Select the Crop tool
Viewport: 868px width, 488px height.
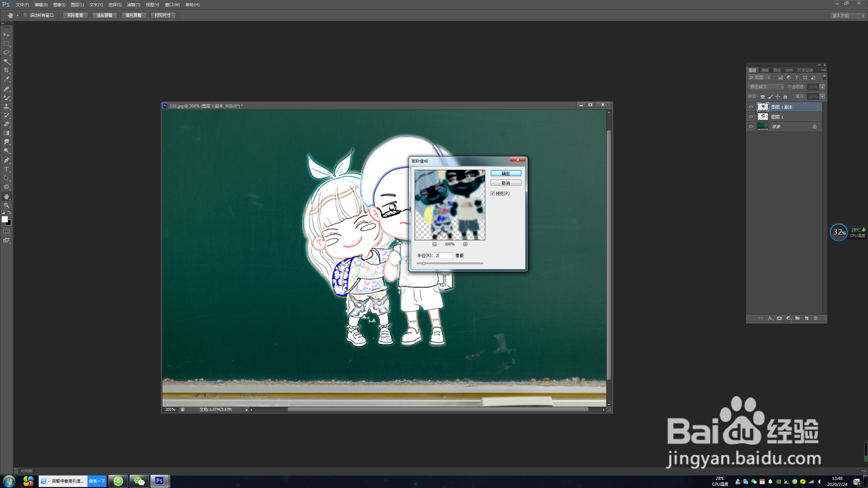[6, 70]
